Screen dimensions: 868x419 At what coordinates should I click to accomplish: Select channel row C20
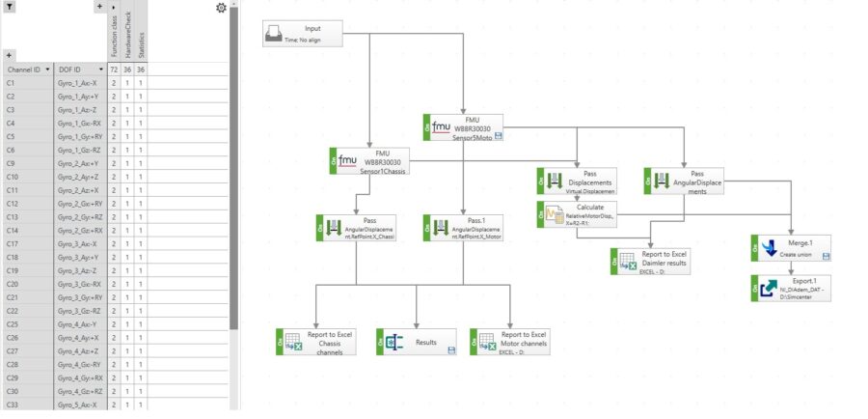[x=28, y=284]
